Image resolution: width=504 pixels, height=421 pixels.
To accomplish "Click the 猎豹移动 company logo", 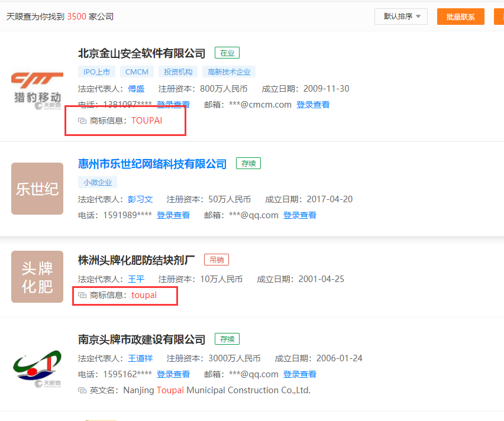I will tap(37, 89).
